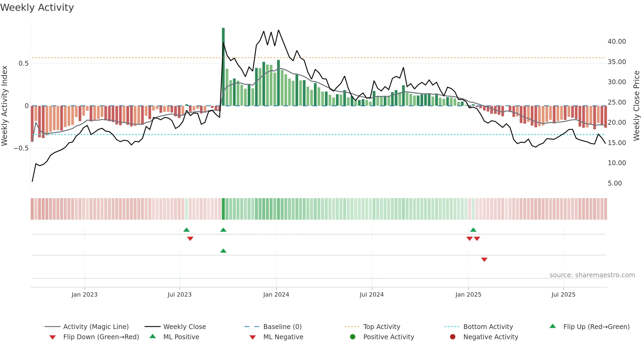Click the Negative Activity red circle icon

tap(453, 337)
